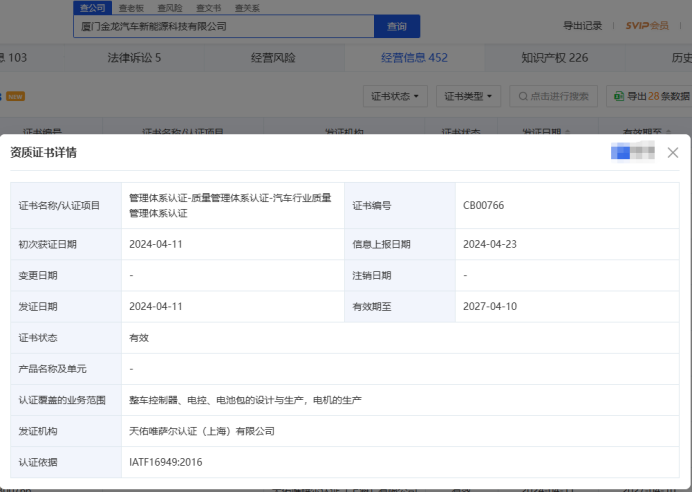
Task: Select the 查文书 search mode tab
Action: click(x=208, y=7)
